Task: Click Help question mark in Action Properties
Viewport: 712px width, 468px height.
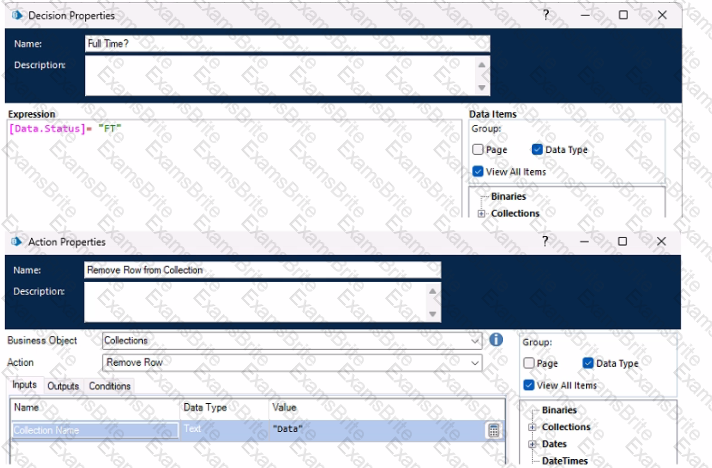Action: pyautogui.click(x=546, y=242)
